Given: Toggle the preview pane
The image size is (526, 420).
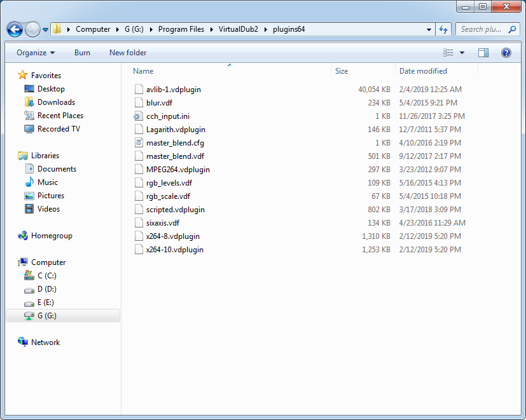Looking at the screenshot, I should click(483, 53).
